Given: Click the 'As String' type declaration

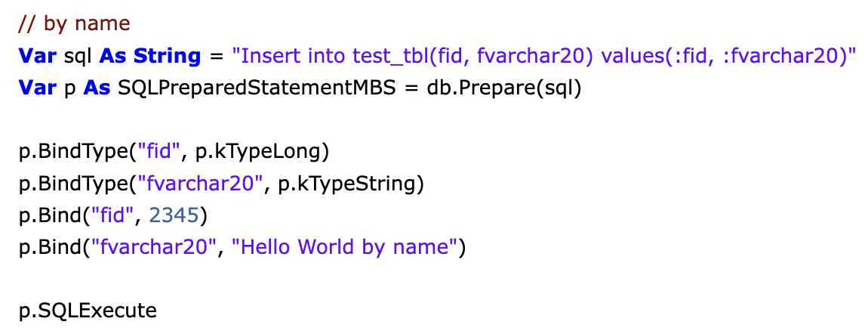Looking at the screenshot, I should click(x=150, y=56).
